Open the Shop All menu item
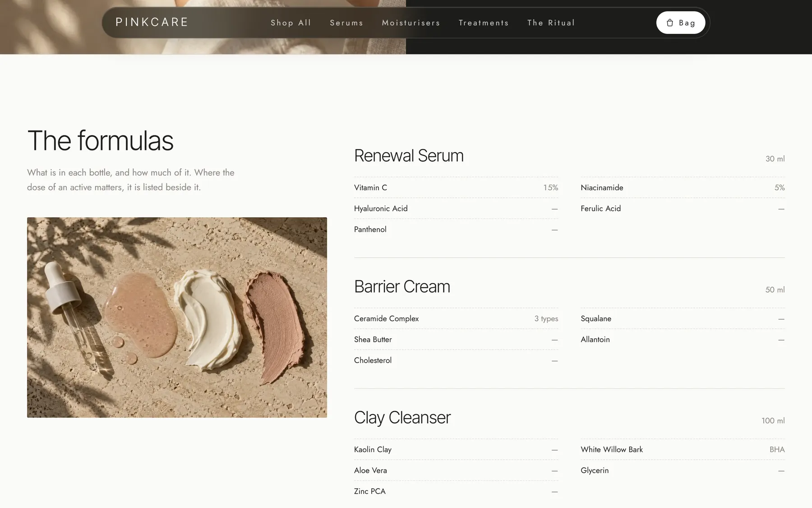Viewport: 812px width, 508px height. (x=291, y=23)
